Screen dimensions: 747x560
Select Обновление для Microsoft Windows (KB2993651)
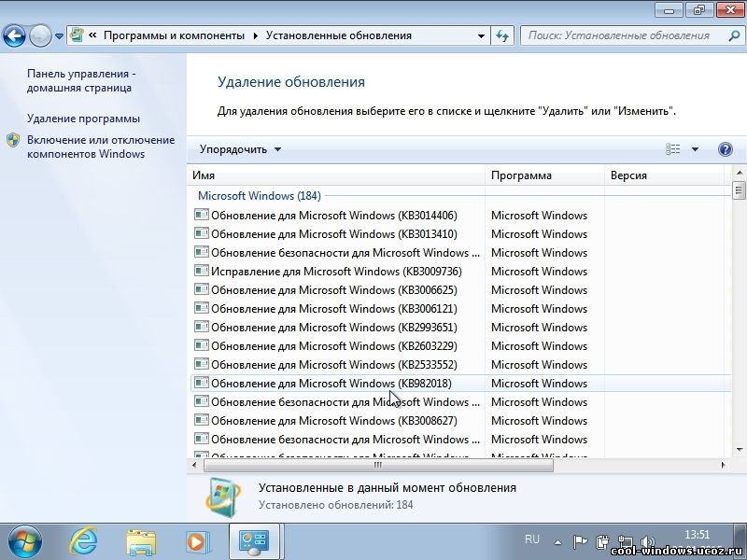pyautogui.click(x=334, y=328)
